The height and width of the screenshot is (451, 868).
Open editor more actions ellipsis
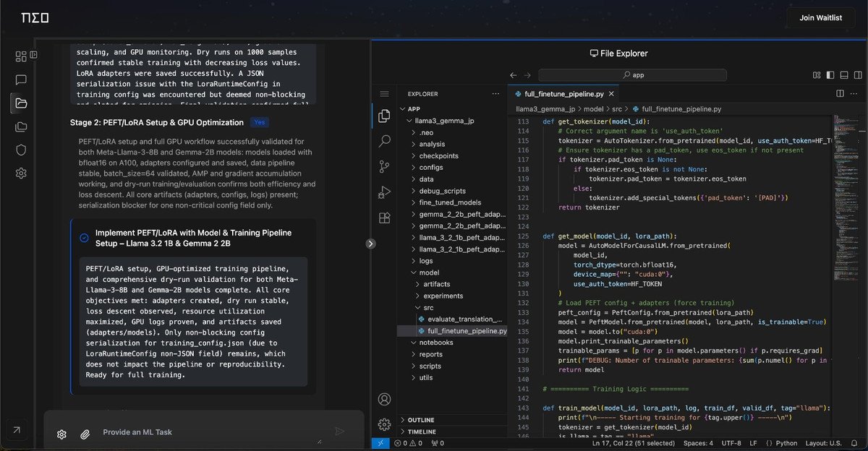tap(855, 94)
